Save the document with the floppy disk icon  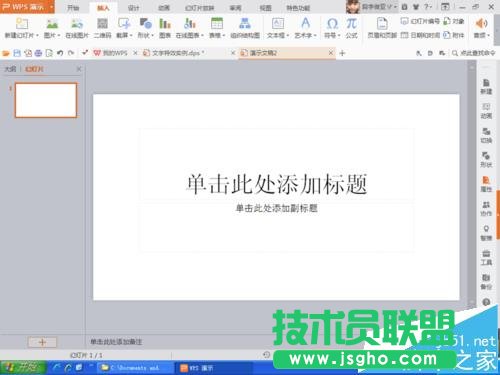[x=17, y=53]
